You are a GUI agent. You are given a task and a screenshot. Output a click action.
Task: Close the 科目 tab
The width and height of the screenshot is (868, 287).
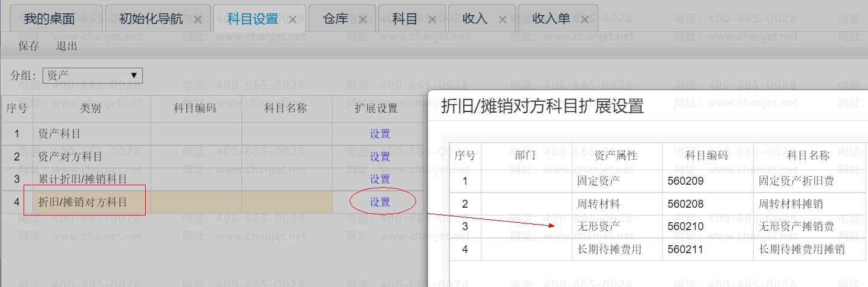tap(432, 19)
